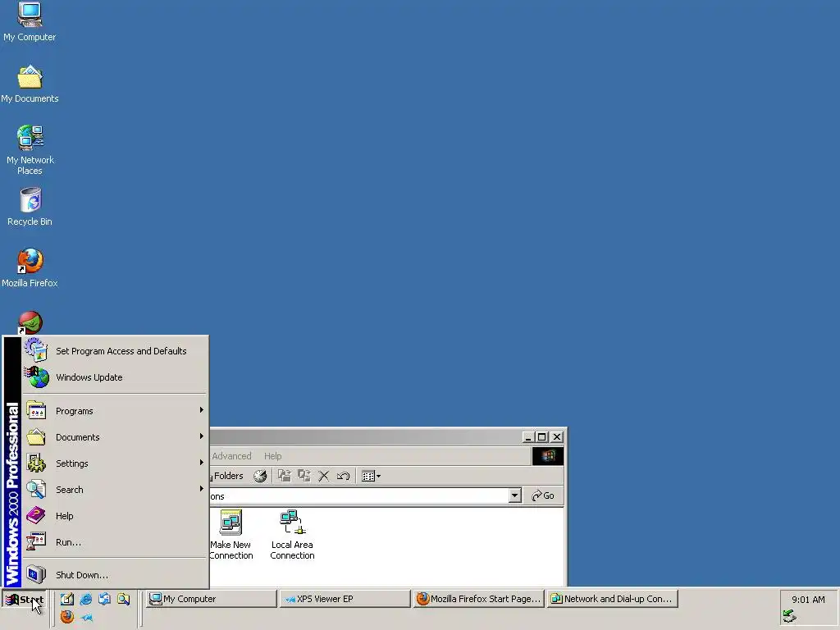This screenshot has height=630, width=840.
Task: Choose Set Program Access and Defaults
Action: pyautogui.click(x=114, y=351)
